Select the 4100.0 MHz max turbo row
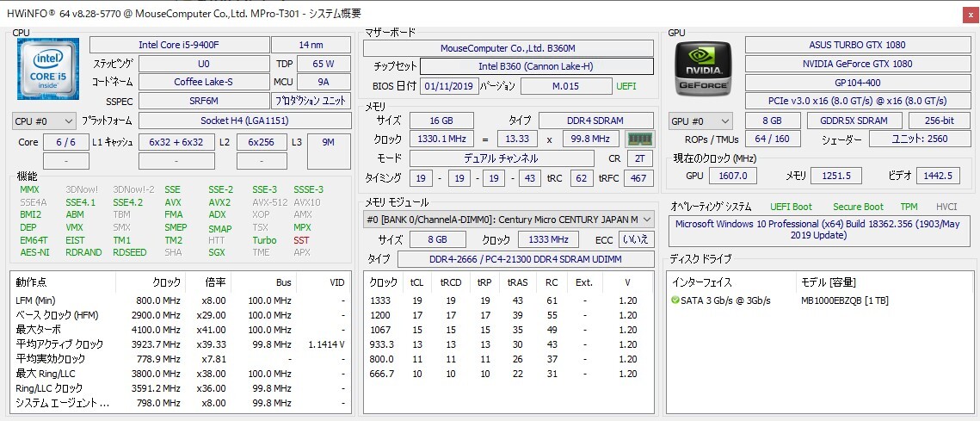 pos(180,329)
